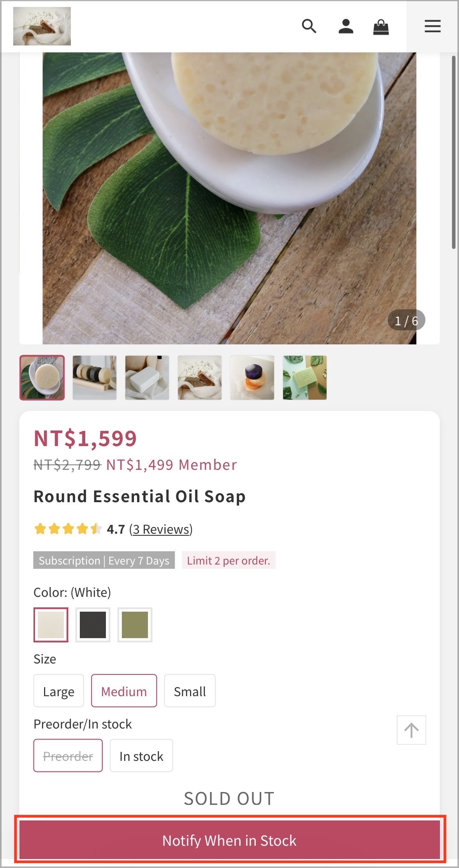
Task: Choose the In stock option
Action: tap(141, 756)
